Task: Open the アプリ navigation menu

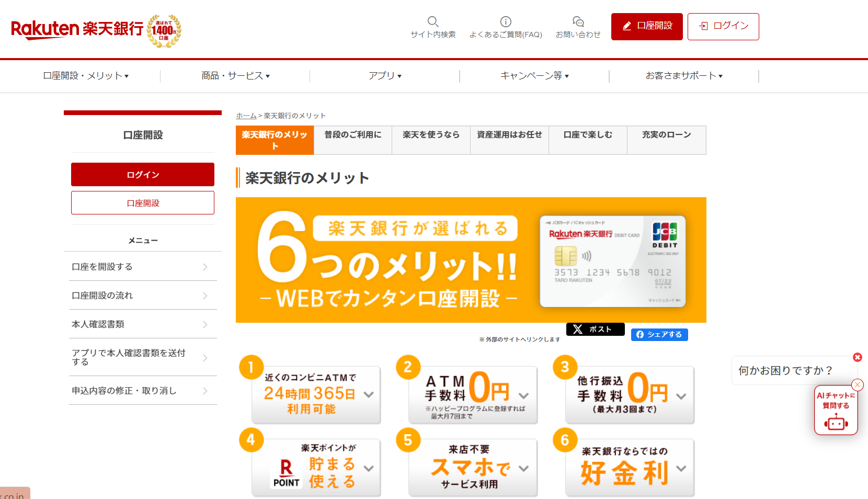Action: (x=385, y=76)
